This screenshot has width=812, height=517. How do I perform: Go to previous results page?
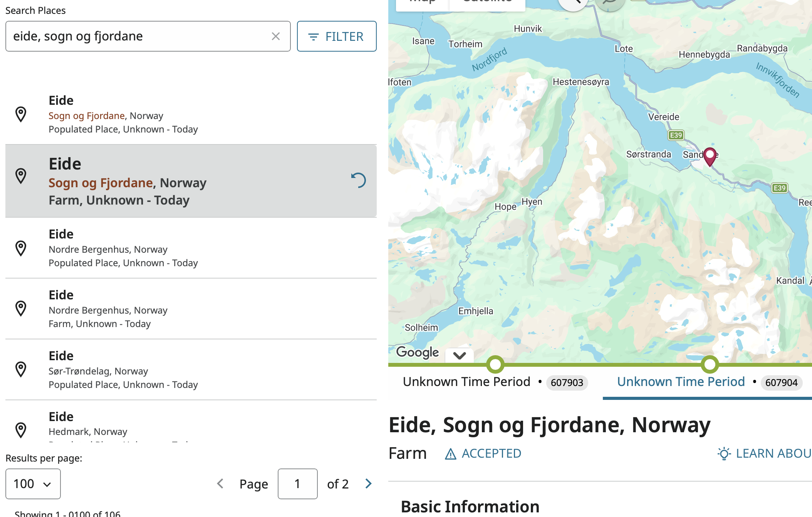click(220, 483)
